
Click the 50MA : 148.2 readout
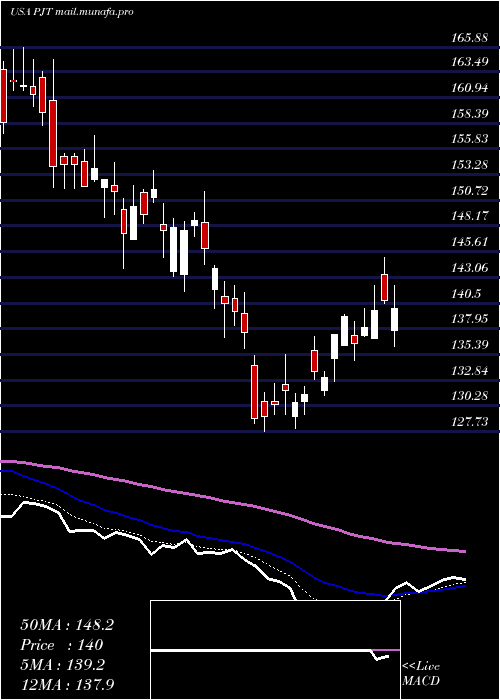click(x=67, y=625)
